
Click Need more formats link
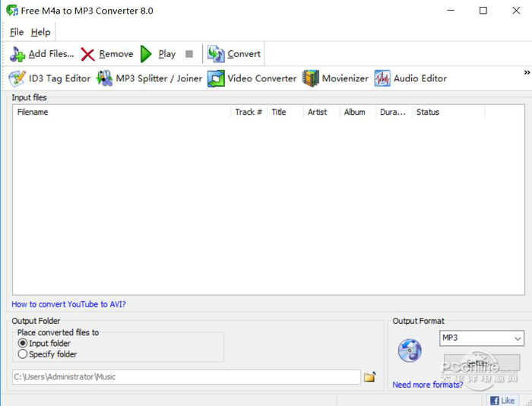(x=427, y=385)
